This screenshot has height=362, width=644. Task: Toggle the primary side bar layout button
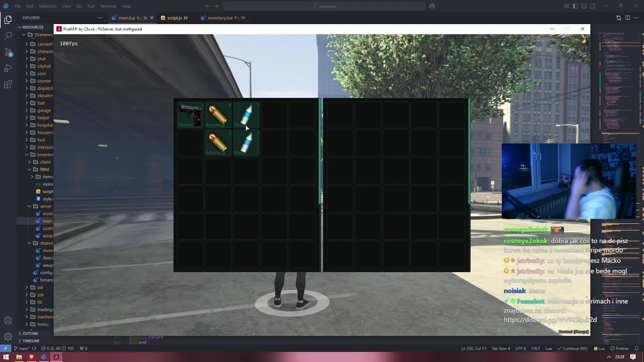(x=575, y=6)
